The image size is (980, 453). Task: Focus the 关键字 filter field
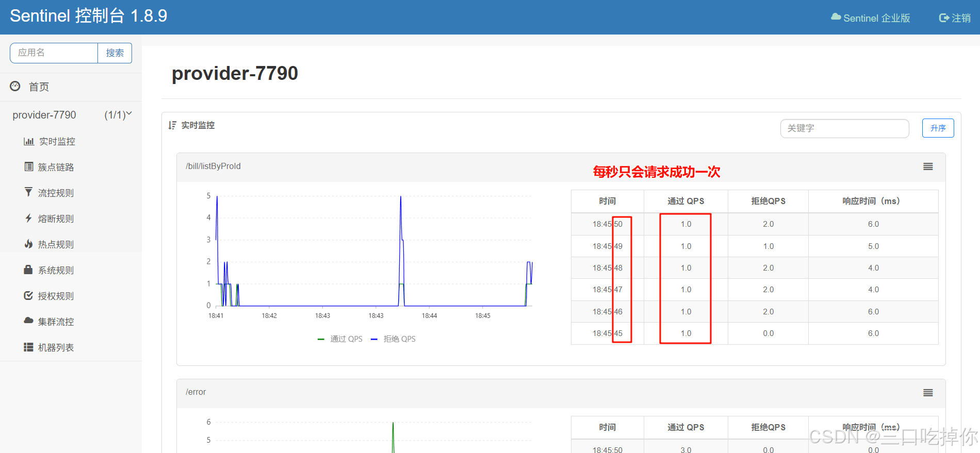pyautogui.click(x=844, y=128)
